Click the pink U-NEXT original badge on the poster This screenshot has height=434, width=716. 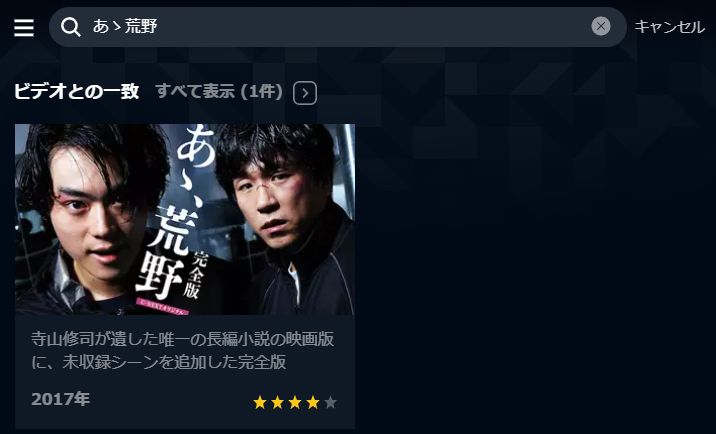pos(163,306)
